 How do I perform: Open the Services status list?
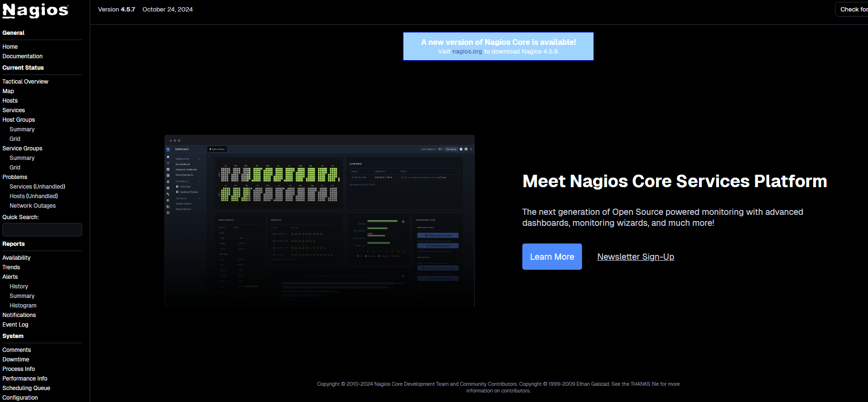coord(13,110)
